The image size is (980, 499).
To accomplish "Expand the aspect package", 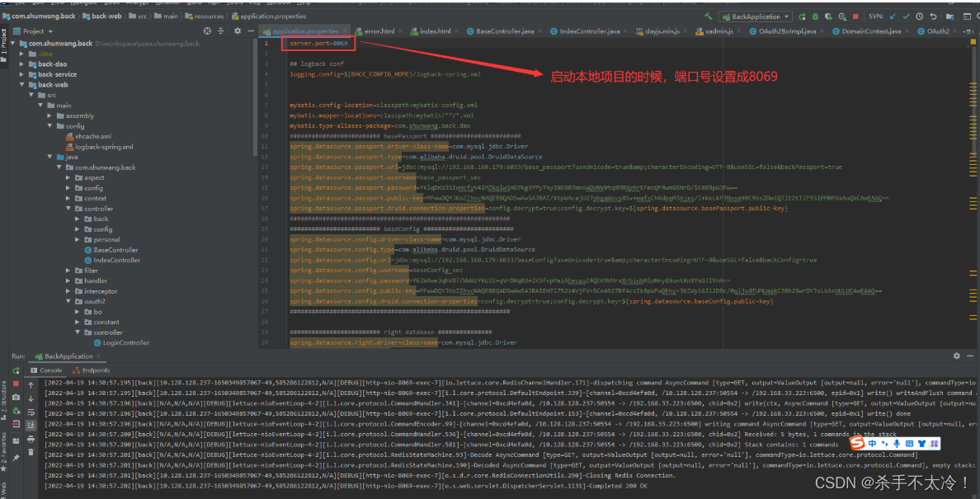I will (68, 177).
